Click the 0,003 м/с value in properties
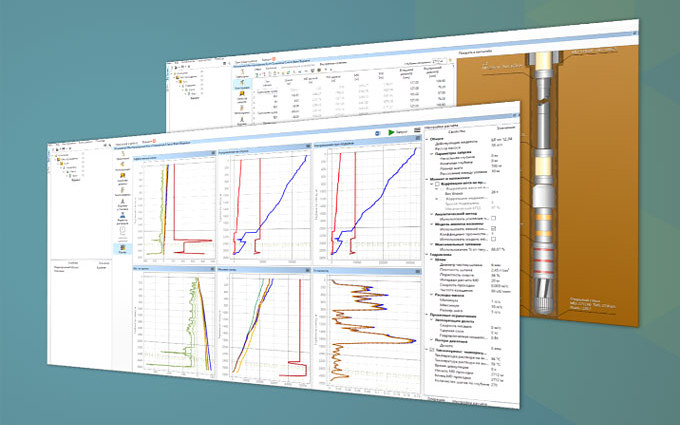The width and height of the screenshot is (680, 425). 499,286
